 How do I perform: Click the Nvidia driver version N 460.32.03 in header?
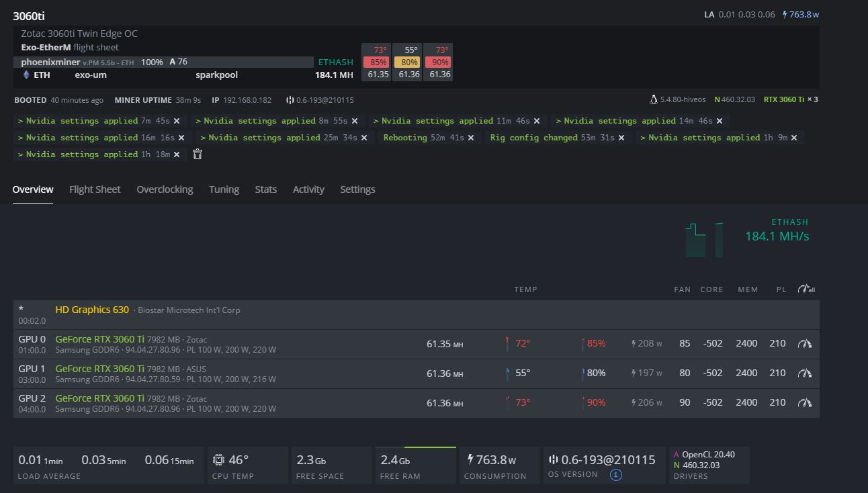pos(734,99)
